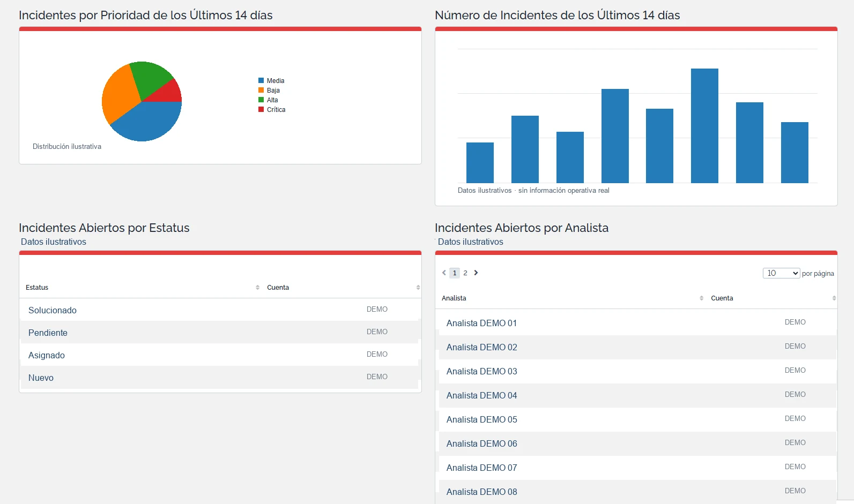The height and width of the screenshot is (504, 854).
Task: Click the blue Media legend swatch
Action: pos(261,80)
